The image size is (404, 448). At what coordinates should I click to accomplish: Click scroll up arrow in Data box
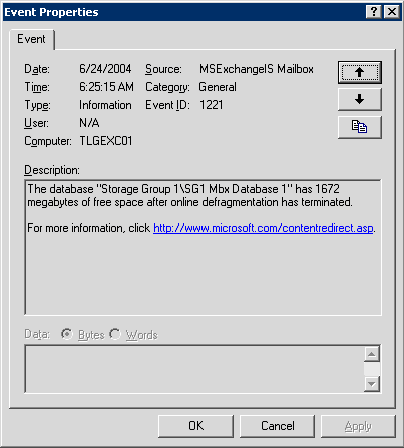[372, 354]
